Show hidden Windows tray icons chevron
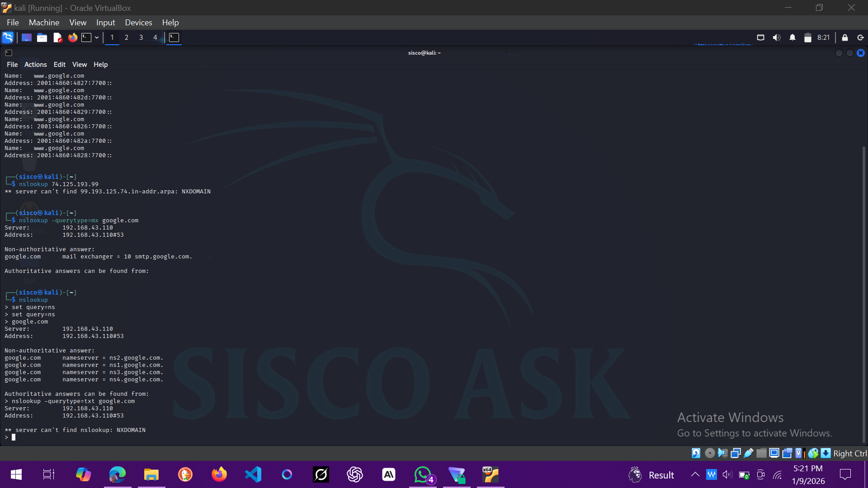 pos(695,474)
